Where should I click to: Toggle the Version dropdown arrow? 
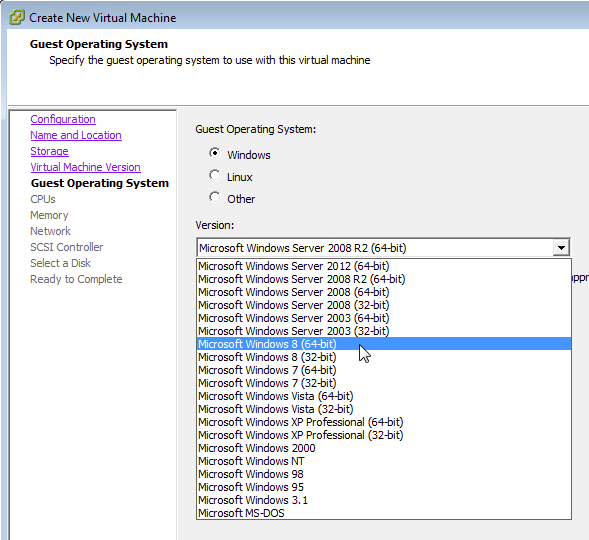pyautogui.click(x=561, y=248)
